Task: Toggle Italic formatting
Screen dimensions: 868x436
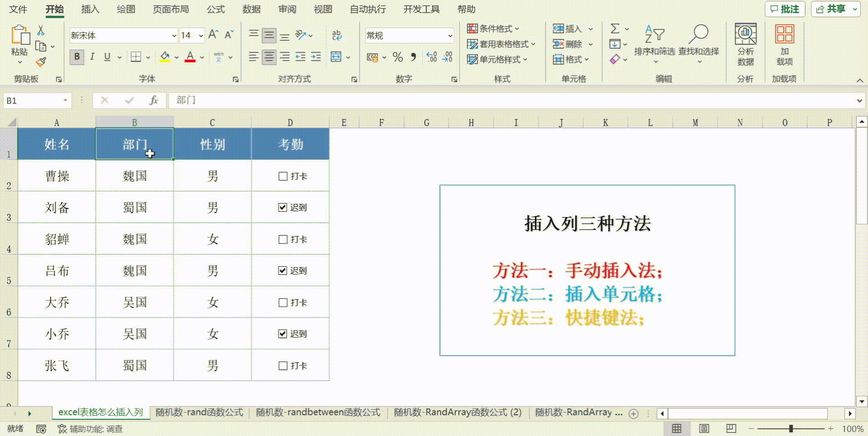Action: coord(92,57)
